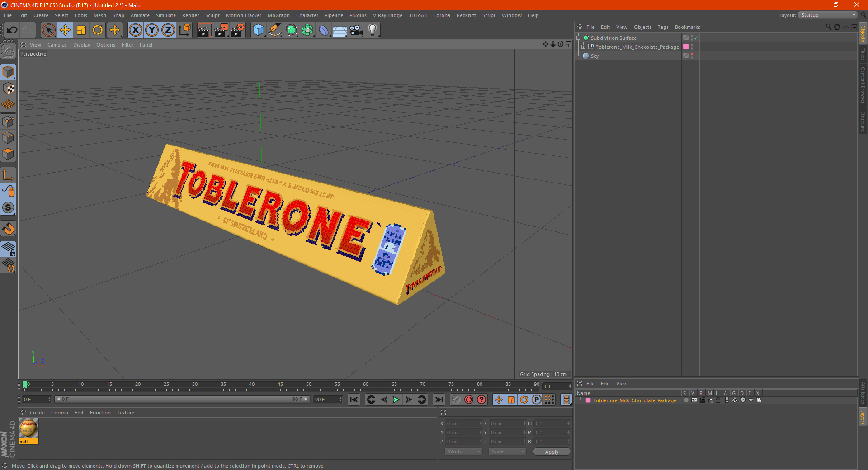Click pink layer swatch of Toblerone object
868x470 pixels.
(686, 47)
